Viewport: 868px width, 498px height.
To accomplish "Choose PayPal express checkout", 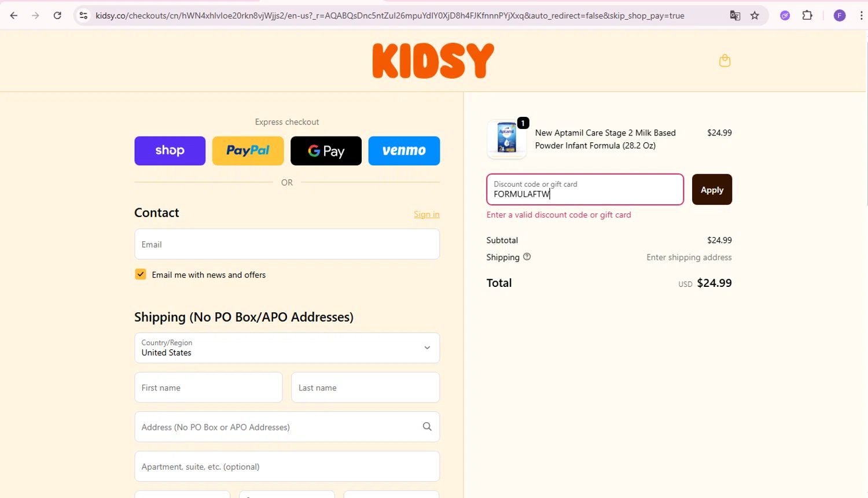I will click(248, 151).
